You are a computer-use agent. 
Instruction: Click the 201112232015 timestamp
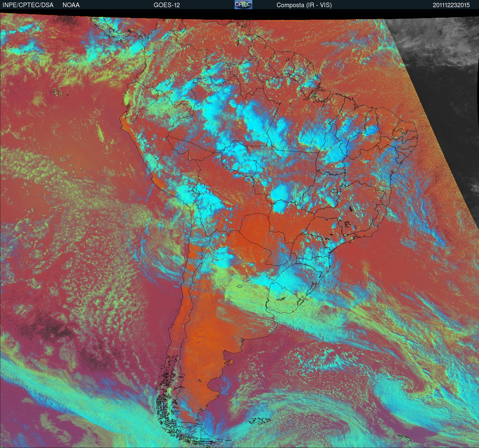coord(451,5)
